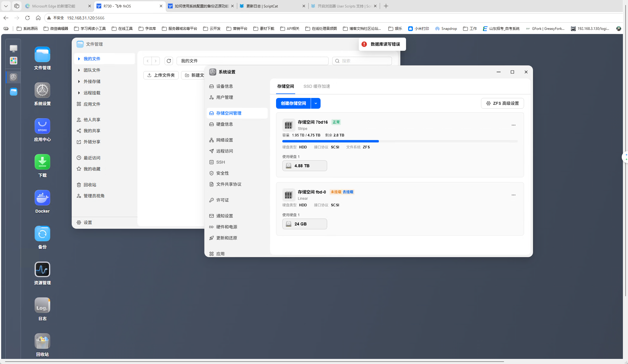628x364 pixels.
Task: Open the 下载 download app icon
Action: 42,162
